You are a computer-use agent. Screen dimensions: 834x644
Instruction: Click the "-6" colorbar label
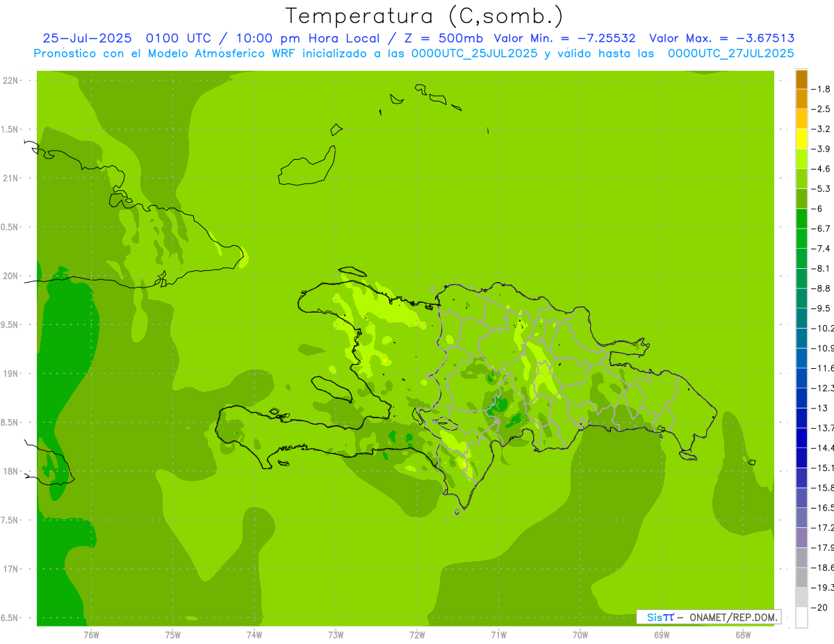tap(817, 209)
